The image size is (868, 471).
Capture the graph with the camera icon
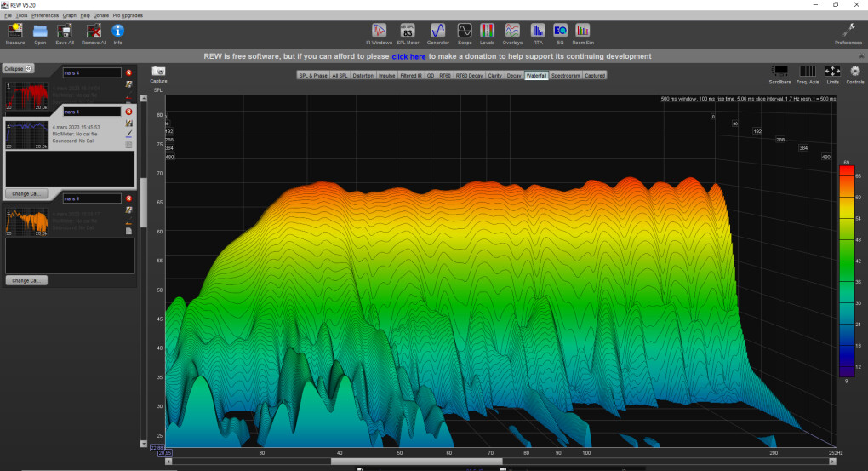[158, 72]
